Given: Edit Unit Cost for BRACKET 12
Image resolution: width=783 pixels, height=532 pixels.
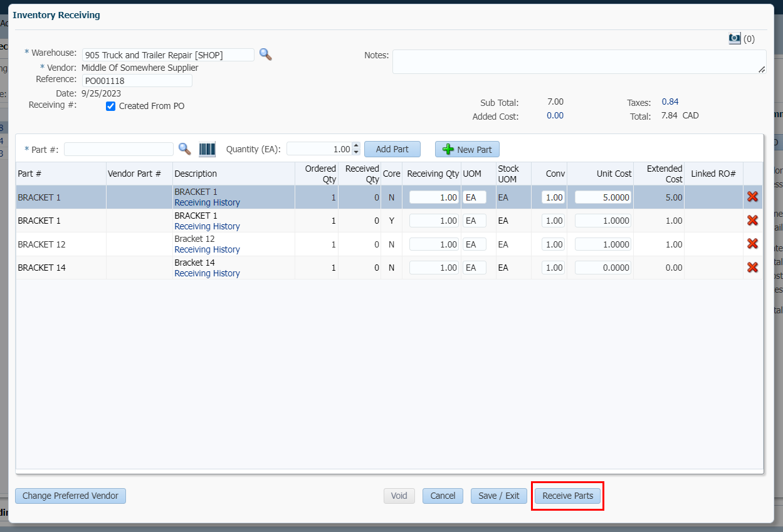Looking at the screenshot, I should (603, 244).
